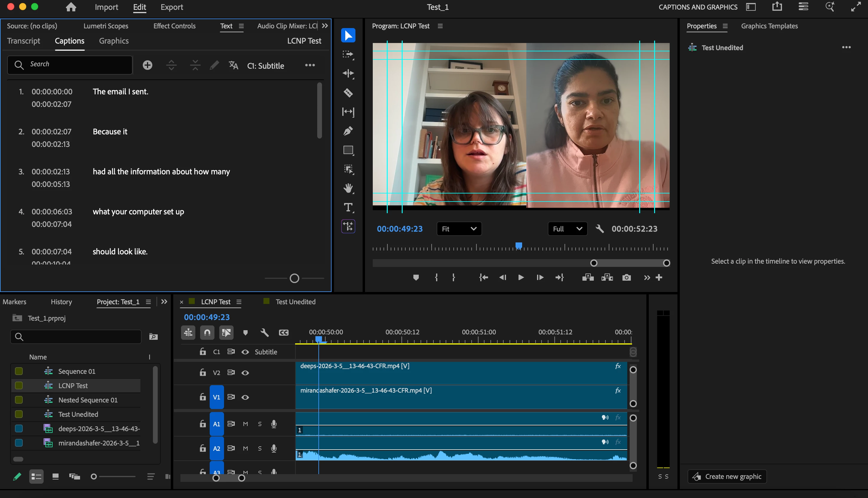Click caption panel font size slider
868x498 pixels.
(x=294, y=279)
